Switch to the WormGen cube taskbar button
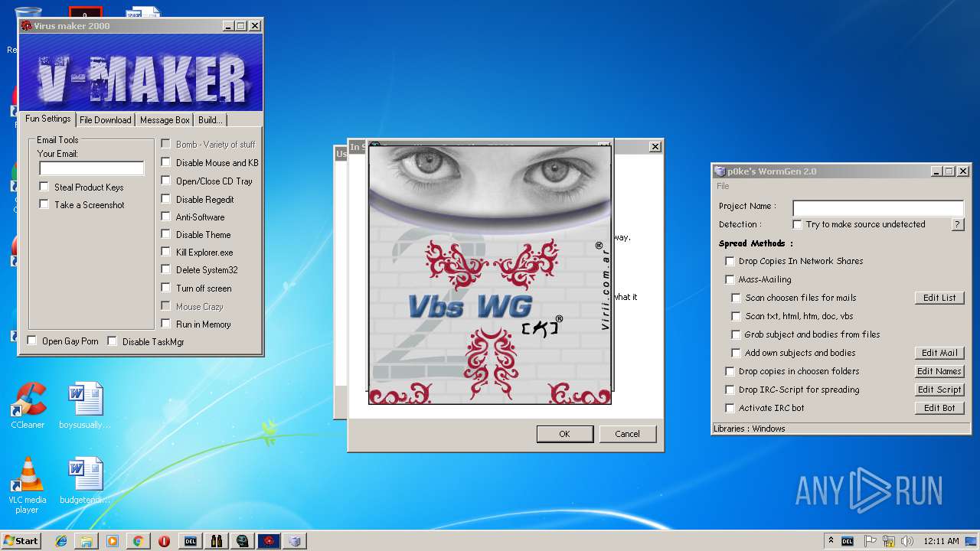The height and width of the screenshot is (551, 980). point(295,541)
